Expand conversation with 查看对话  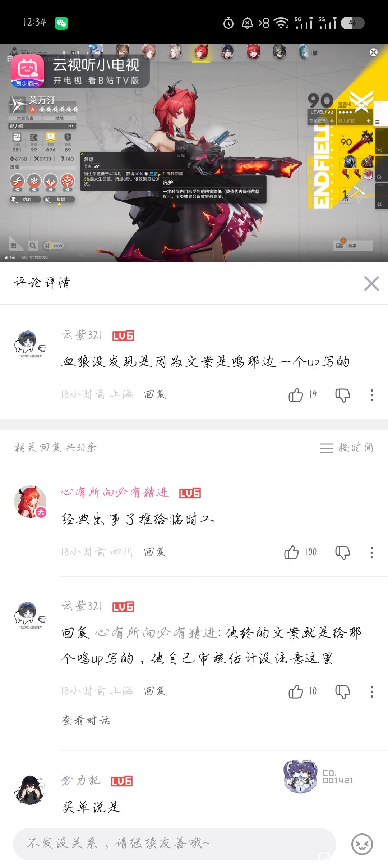[x=86, y=720]
